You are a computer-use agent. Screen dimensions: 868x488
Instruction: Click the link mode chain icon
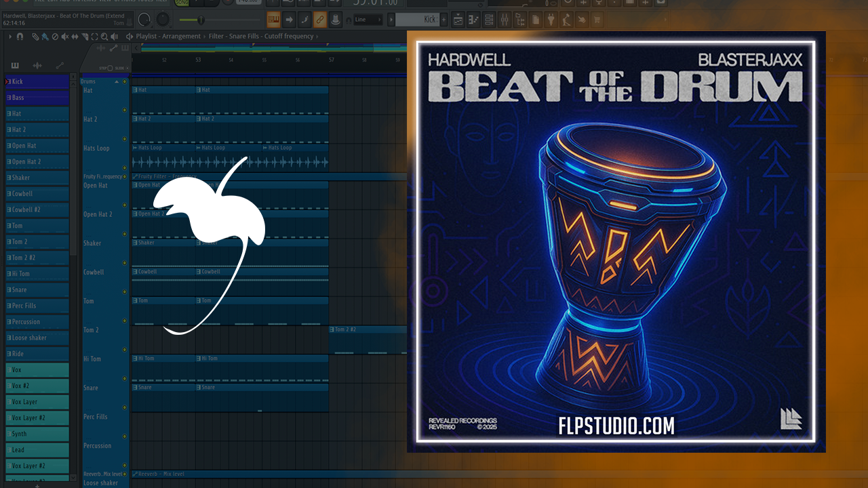point(320,19)
